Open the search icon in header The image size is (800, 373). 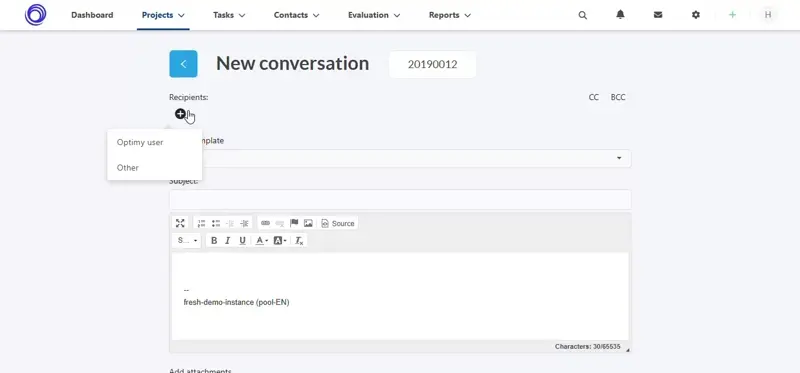583,15
